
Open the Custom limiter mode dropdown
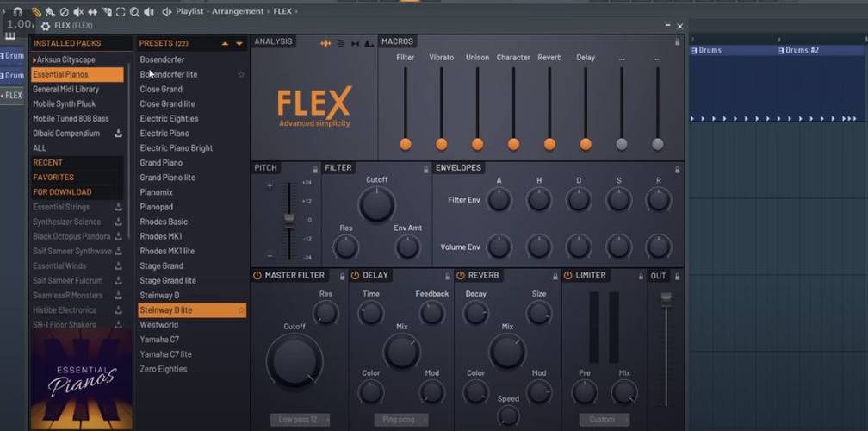[604, 420]
